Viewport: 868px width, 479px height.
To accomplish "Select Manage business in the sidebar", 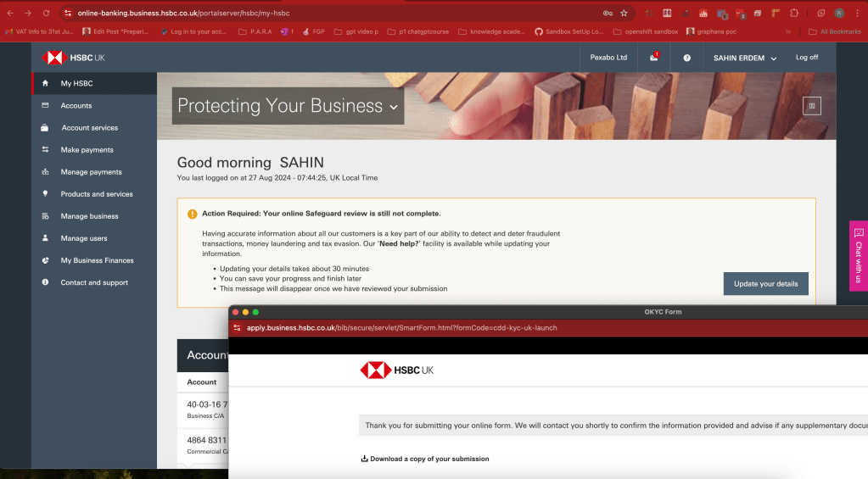I will 94,216.
